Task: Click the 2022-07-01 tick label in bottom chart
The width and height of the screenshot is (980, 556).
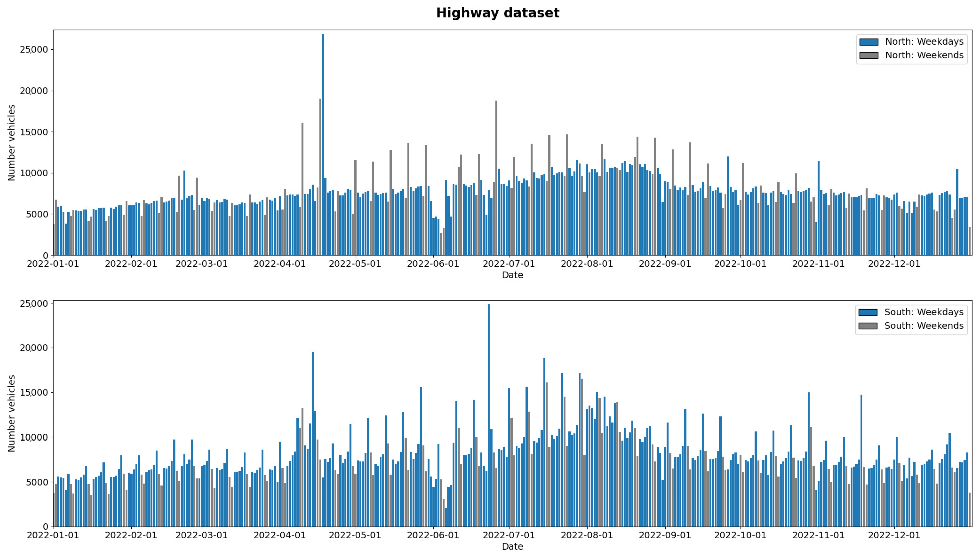Action: click(x=509, y=535)
